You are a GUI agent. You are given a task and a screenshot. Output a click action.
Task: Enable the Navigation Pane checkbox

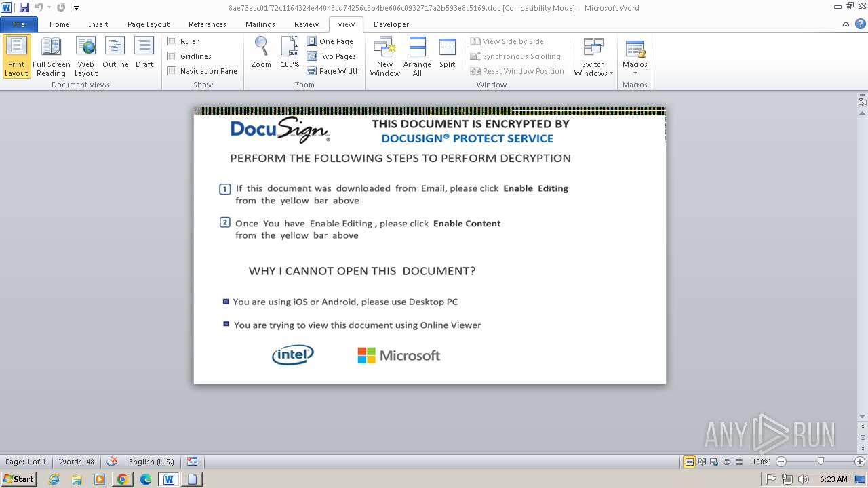172,71
